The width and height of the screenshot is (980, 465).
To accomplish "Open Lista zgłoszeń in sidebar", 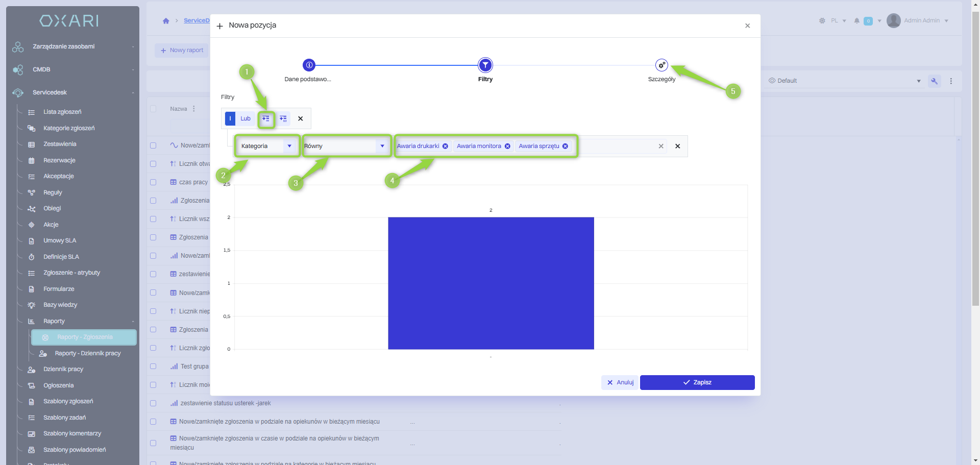I will [62, 112].
